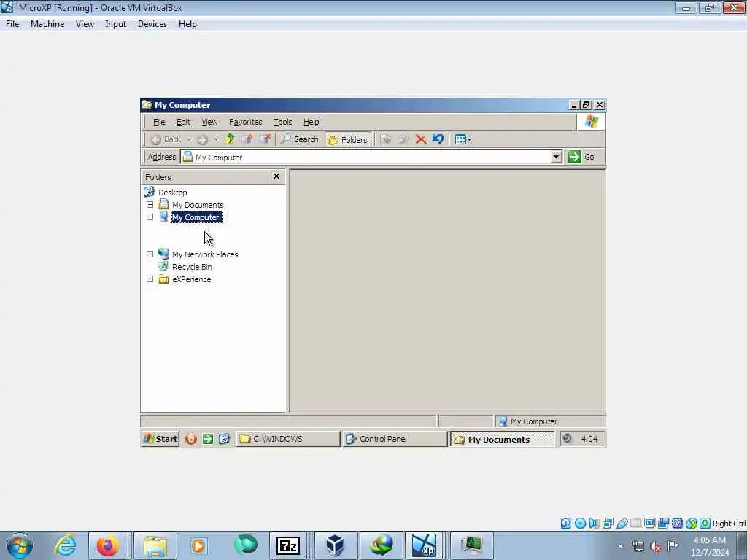Select Desktop in the folder tree
Screen dimensions: 747x560
pos(172,192)
